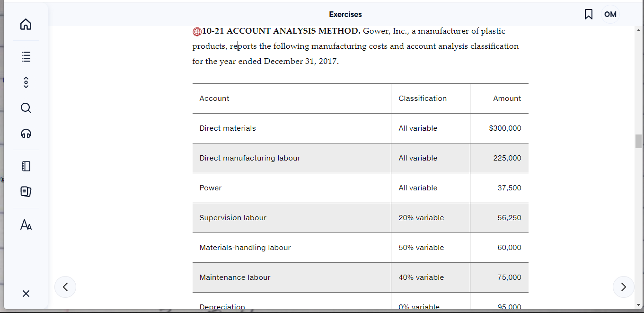Bookmark the current page
The image size is (644, 313).
(x=588, y=14)
